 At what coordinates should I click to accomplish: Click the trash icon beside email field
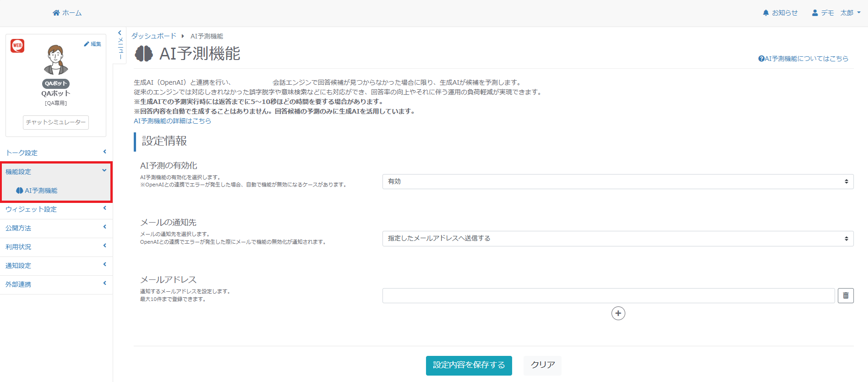click(846, 296)
